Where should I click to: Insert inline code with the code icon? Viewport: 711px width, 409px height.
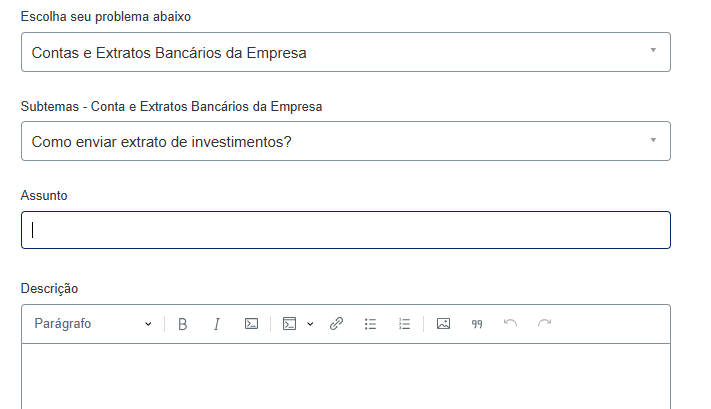[x=252, y=324]
